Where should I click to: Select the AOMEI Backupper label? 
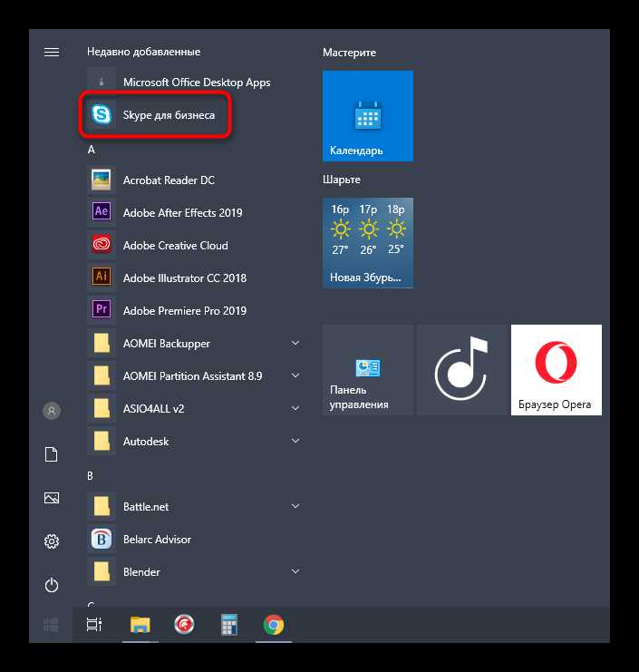tap(167, 344)
